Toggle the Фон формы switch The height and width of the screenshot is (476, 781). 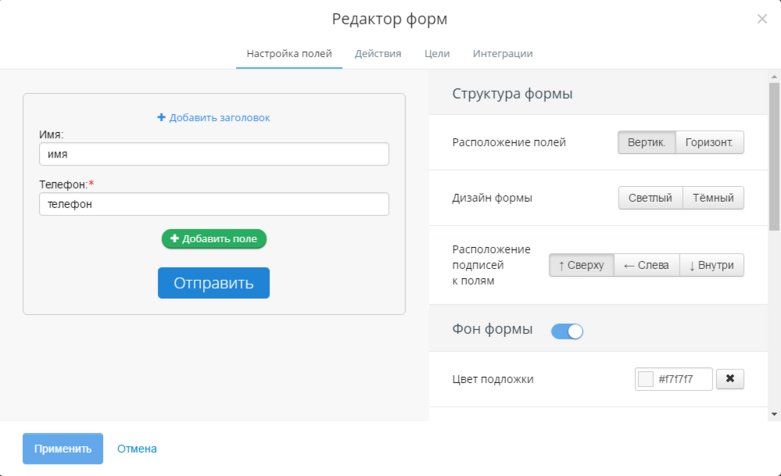[x=567, y=331]
